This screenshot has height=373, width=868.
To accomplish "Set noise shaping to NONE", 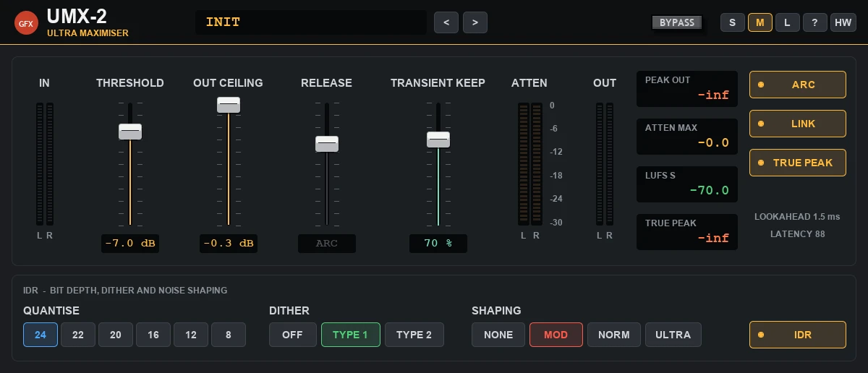I will [x=498, y=335].
